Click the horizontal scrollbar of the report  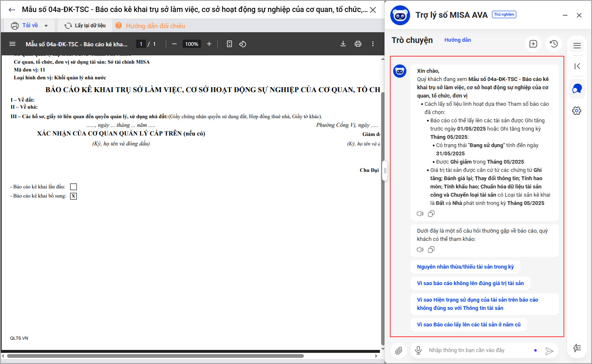coord(155,356)
